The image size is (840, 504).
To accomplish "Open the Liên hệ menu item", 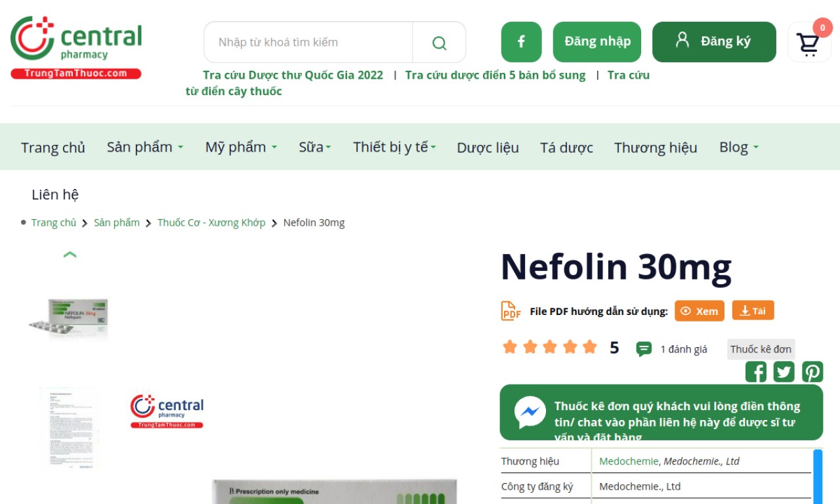I will [55, 194].
